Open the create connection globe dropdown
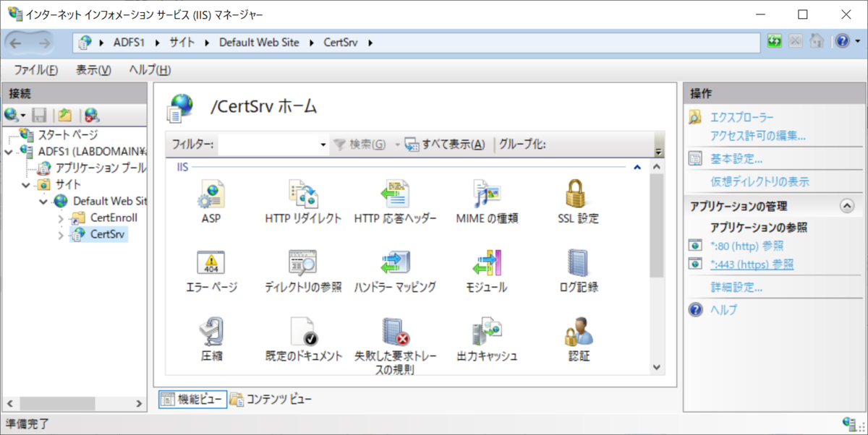 click(14, 115)
